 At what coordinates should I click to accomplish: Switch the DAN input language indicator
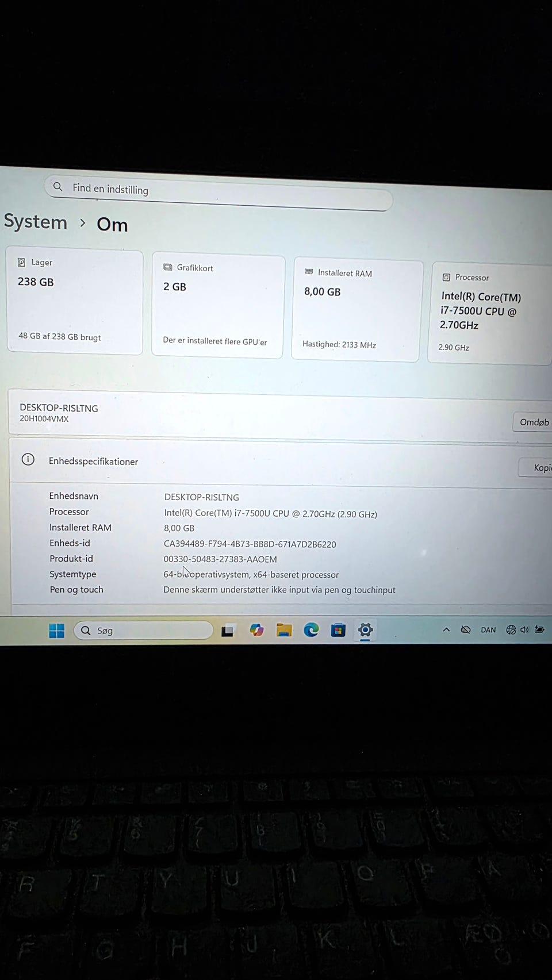point(488,630)
